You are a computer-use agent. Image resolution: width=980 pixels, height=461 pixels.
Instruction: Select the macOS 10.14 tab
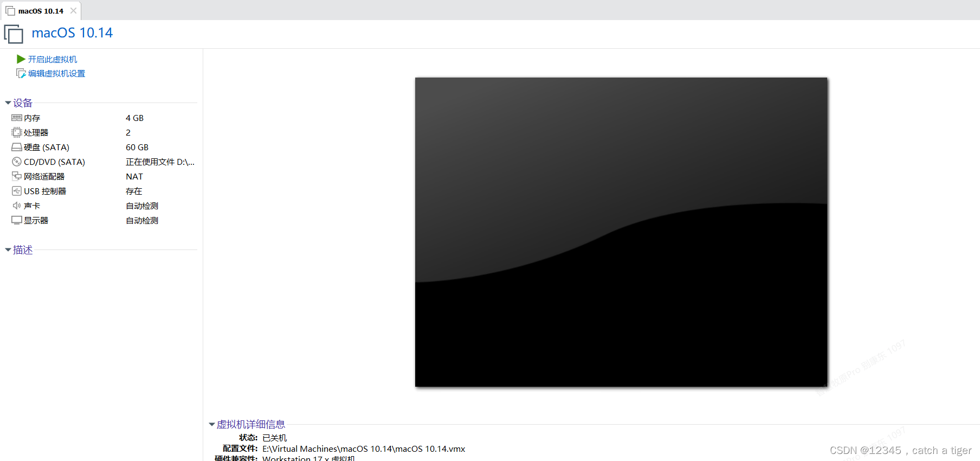tap(41, 11)
